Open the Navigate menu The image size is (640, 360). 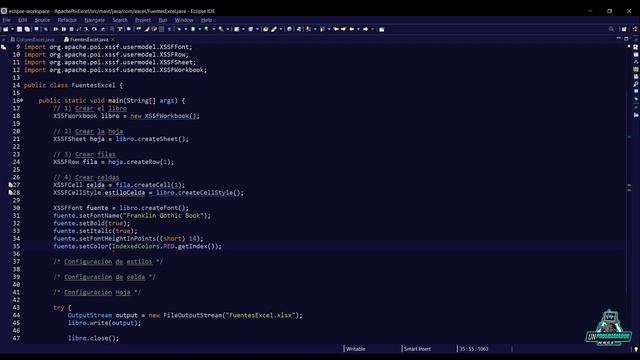click(x=94, y=20)
